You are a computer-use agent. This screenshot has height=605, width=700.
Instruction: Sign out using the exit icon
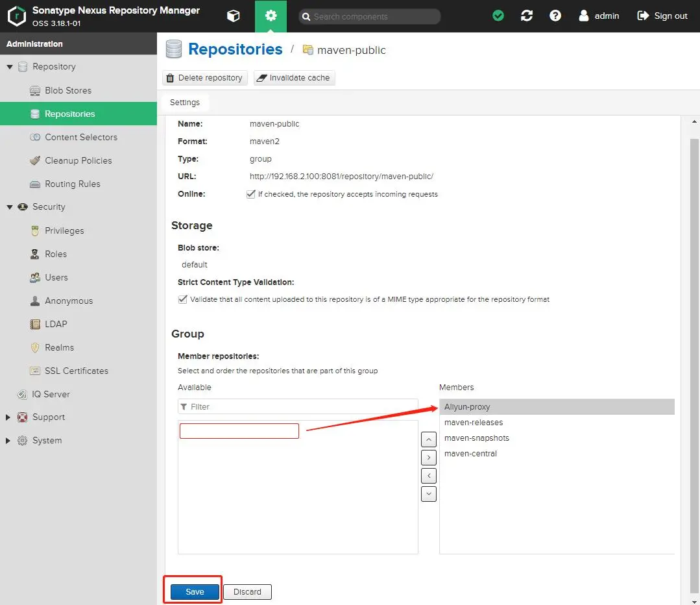coord(643,16)
